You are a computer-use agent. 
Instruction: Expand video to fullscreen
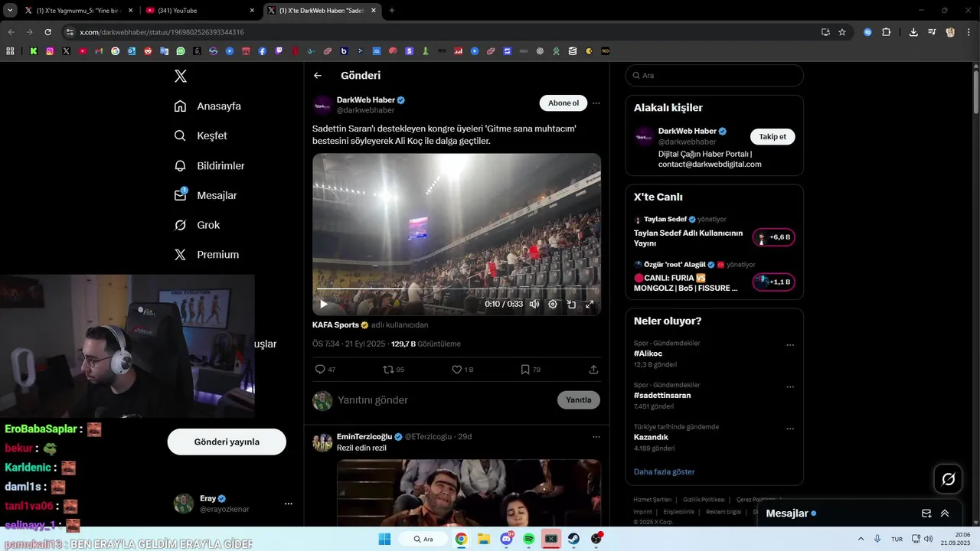(x=590, y=304)
